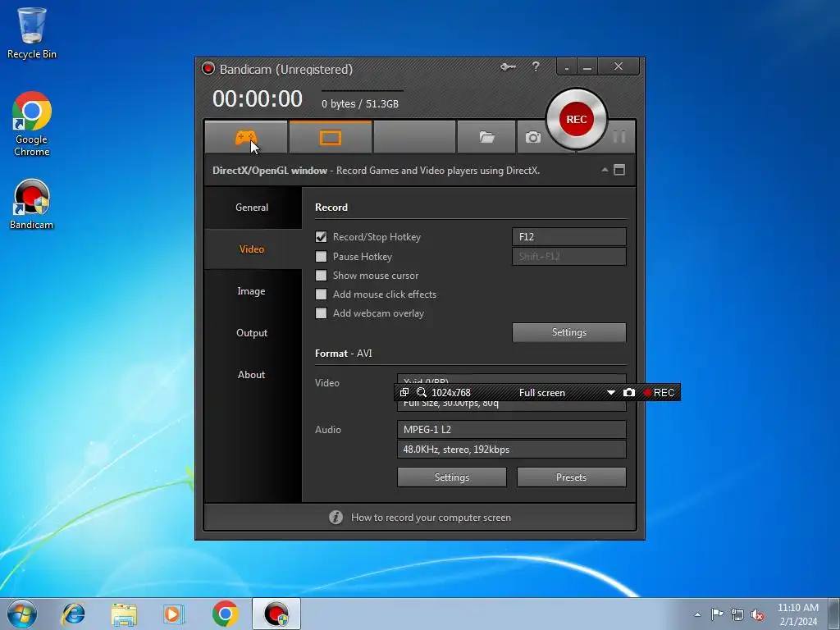Select Google Chrome desktop shortcut
This screenshot has height=630, width=840.
click(32, 124)
